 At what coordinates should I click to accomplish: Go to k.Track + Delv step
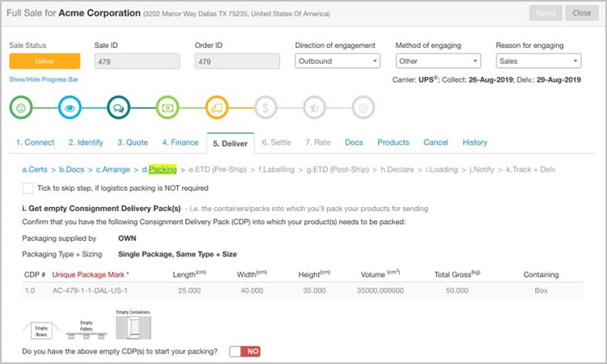point(531,169)
